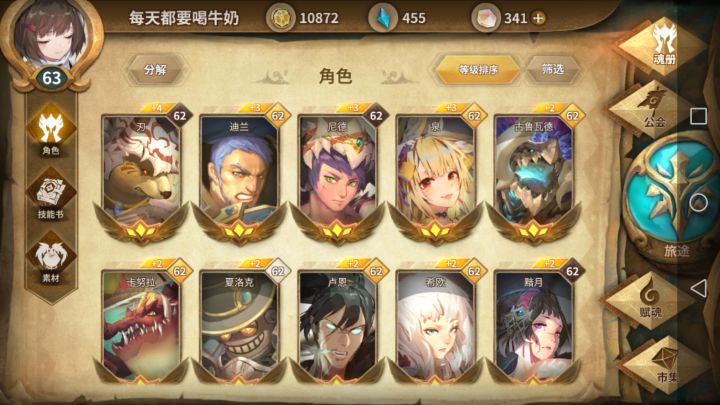Select the 古鲁瓦德 character card
The height and width of the screenshot is (405, 720).
click(534, 175)
